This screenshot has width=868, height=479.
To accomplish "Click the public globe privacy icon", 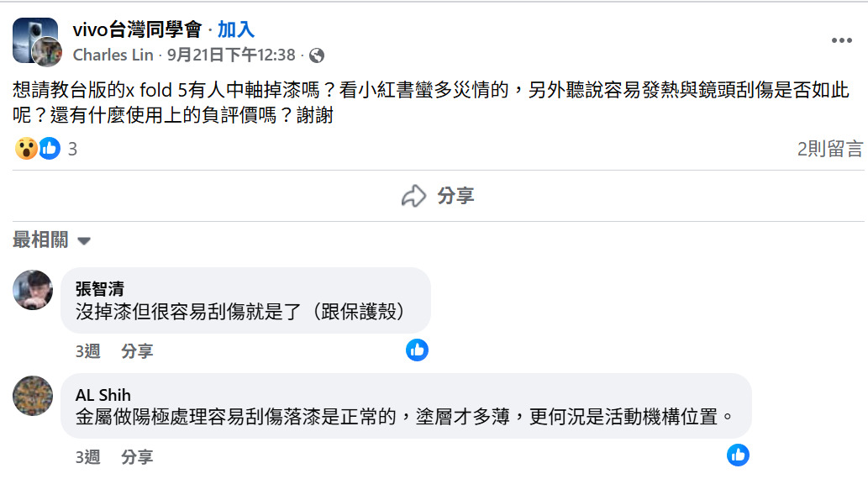I will click(x=317, y=55).
